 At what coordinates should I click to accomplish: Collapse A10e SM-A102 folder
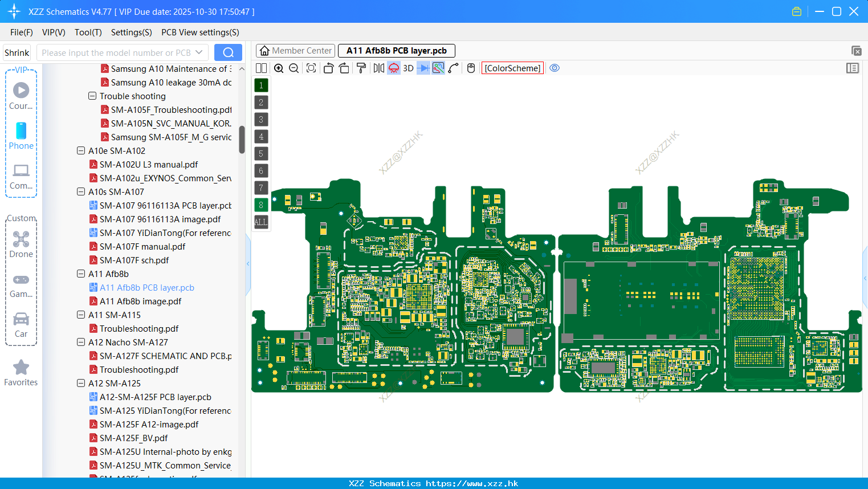pos(81,150)
